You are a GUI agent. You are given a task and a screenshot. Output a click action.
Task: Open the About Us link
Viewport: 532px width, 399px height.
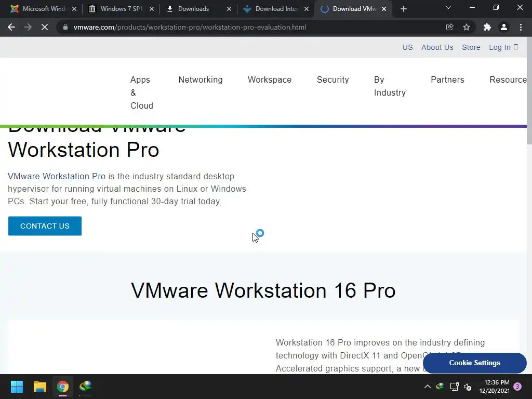click(437, 47)
